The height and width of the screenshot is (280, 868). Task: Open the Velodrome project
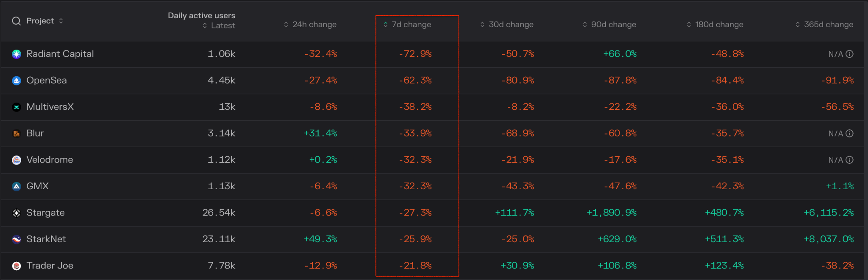[50, 160]
